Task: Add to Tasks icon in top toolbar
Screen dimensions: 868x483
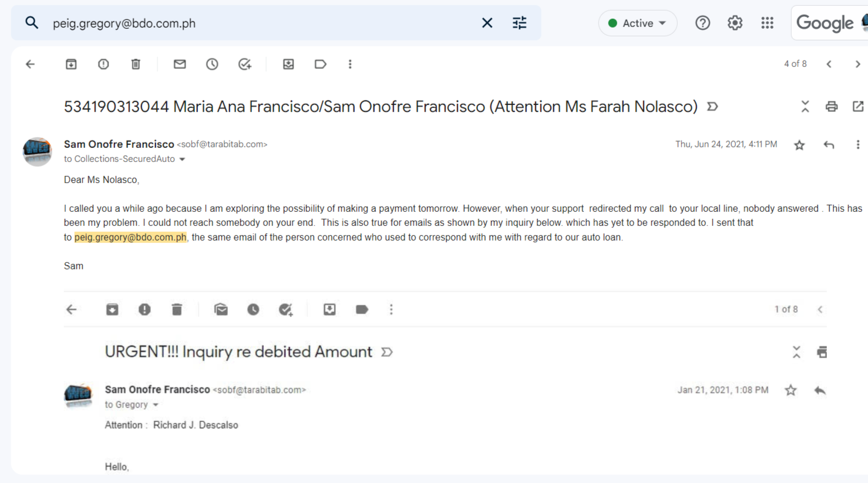Action: pyautogui.click(x=245, y=64)
